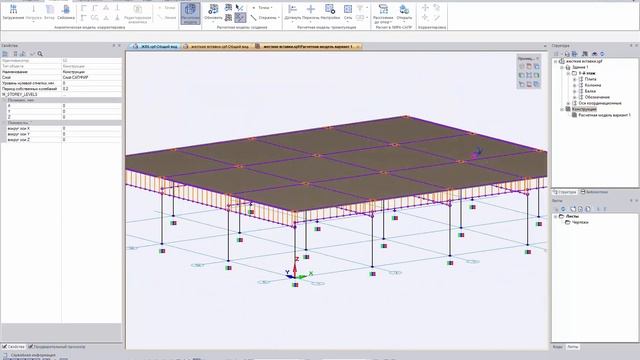This screenshot has width=640, height=360.
Task: Expand the Оси координационные tree node
Action: pos(568,103)
